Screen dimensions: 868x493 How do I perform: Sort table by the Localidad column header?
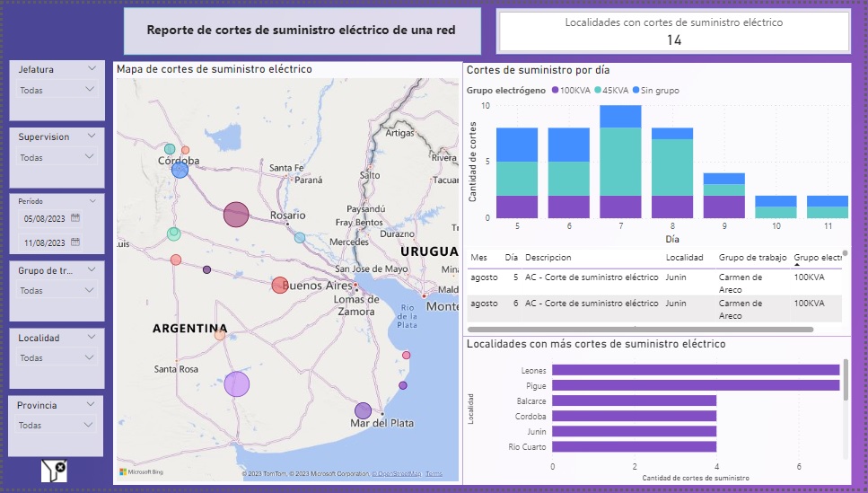[x=684, y=258]
